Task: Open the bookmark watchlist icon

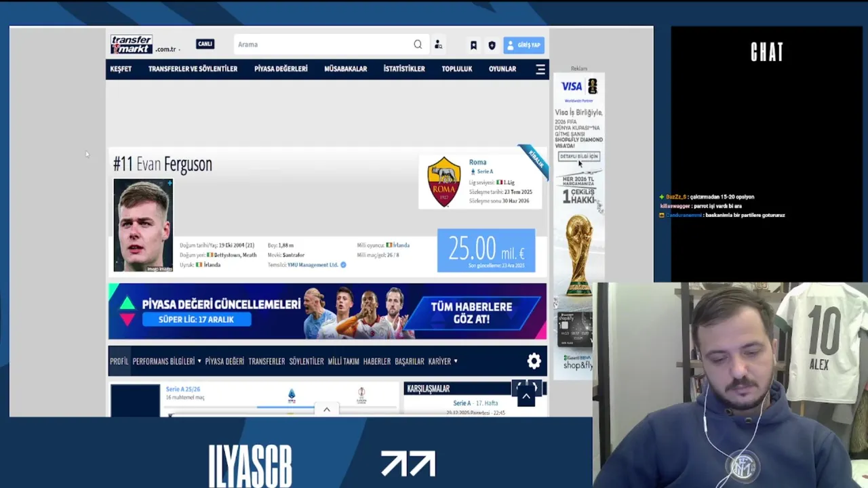Action: coord(473,45)
